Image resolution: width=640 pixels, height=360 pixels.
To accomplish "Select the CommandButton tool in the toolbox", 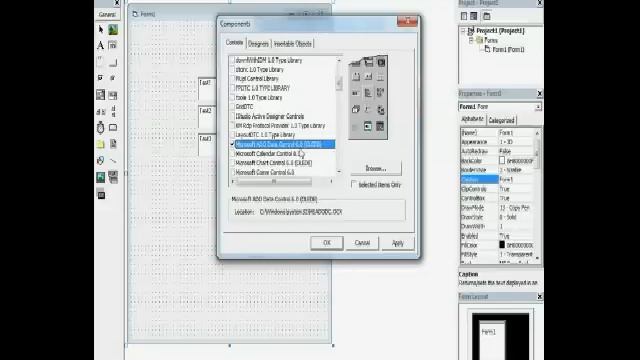I will pyautogui.click(x=113, y=62).
